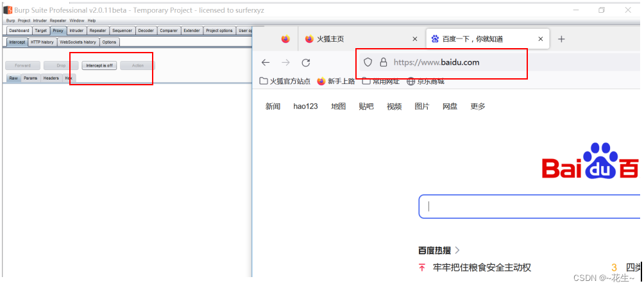644x288 pixels.
Task: Click the Action button
Action: tap(138, 65)
